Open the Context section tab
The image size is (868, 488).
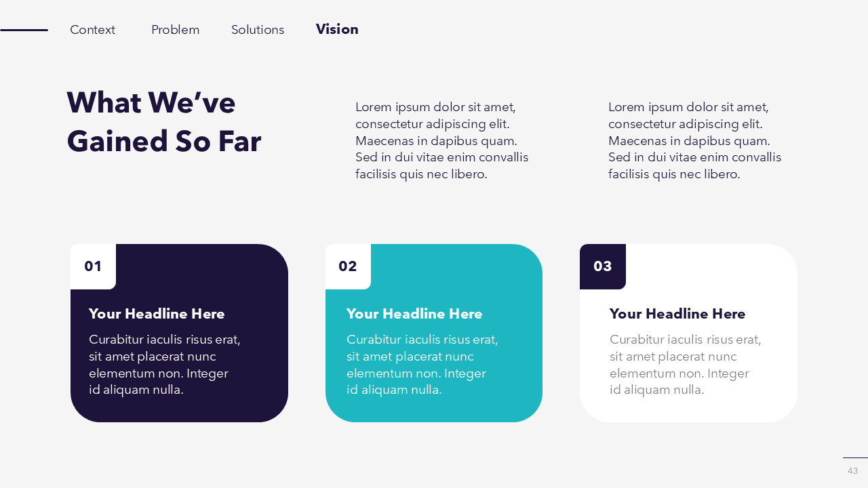[x=93, y=30]
